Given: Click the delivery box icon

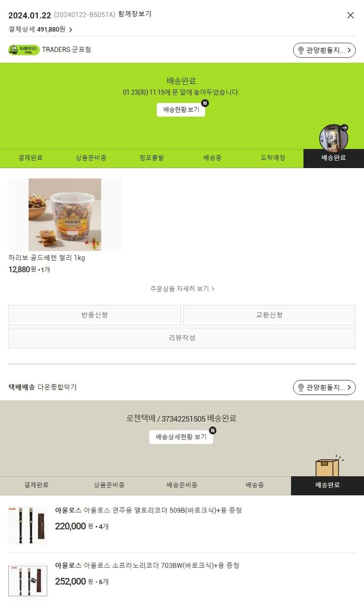Looking at the screenshot, I should click(329, 467).
